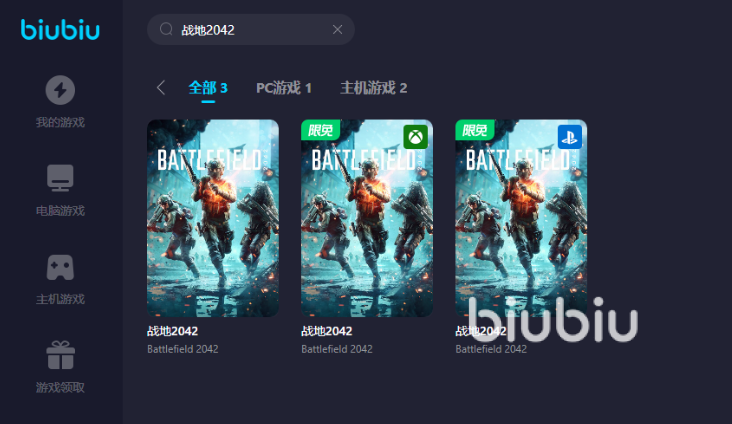The height and width of the screenshot is (424, 732).
Task: Click the biubiu logo at top left
Action: [60, 30]
